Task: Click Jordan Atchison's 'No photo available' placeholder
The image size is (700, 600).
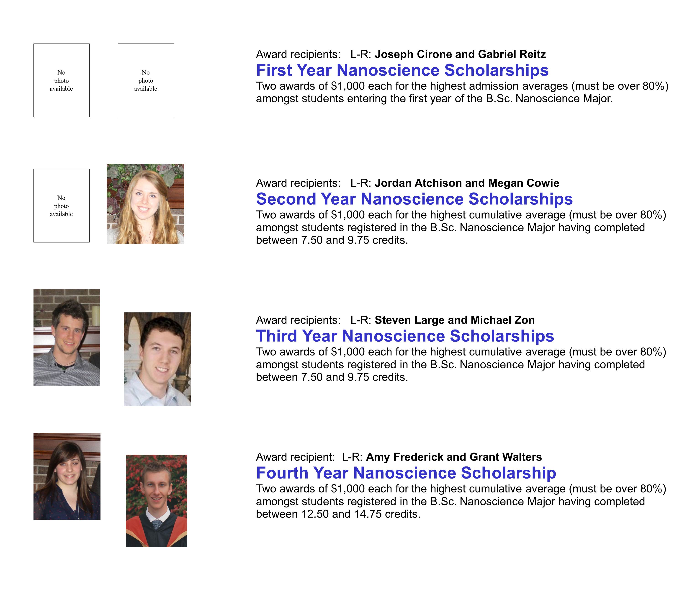Action: 62,206
